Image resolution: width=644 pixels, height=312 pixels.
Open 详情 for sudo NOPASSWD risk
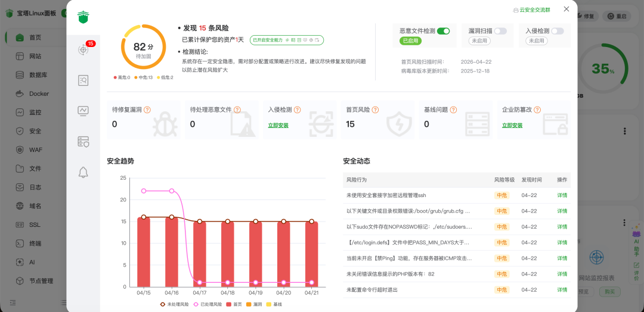[x=562, y=227]
